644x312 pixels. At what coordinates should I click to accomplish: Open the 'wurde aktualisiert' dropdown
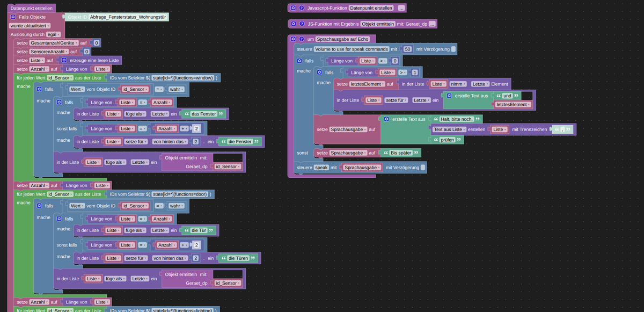click(x=30, y=26)
